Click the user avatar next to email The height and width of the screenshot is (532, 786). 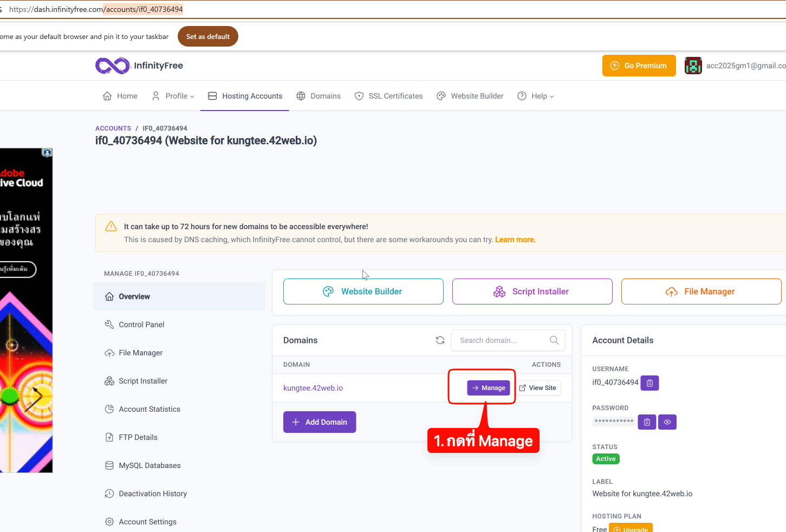pyautogui.click(x=693, y=66)
